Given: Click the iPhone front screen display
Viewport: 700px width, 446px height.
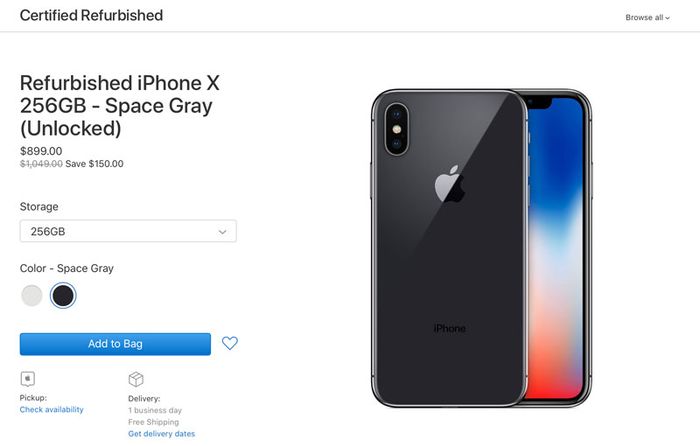Looking at the screenshot, I should click(x=556, y=248).
